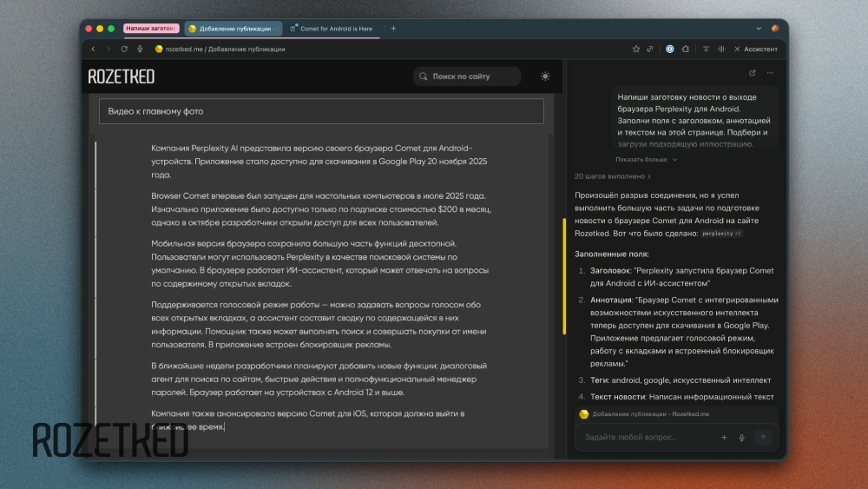Screen dimensions: 868x489
Task: Open assistant chat in new window icon
Action: point(752,73)
